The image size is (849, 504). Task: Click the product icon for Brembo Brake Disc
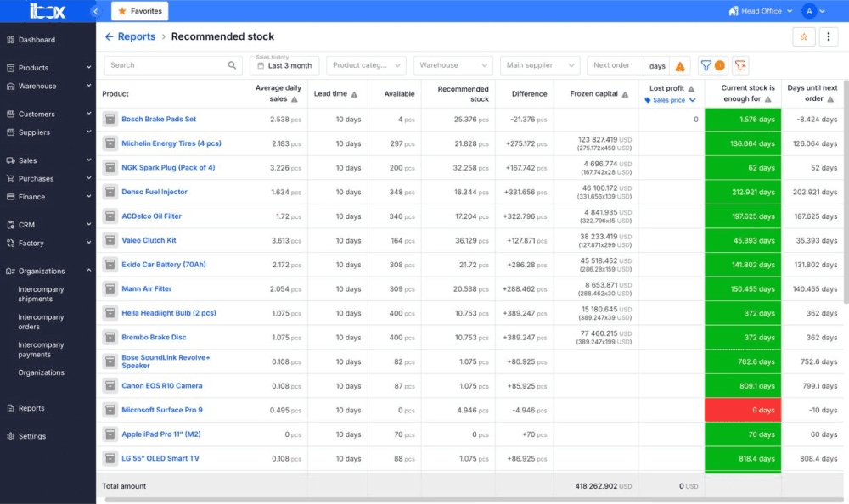pyautogui.click(x=110, y=337)
